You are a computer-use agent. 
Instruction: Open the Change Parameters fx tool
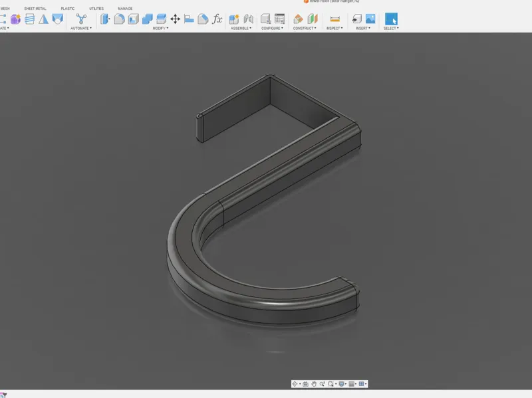tap(217, 19)
